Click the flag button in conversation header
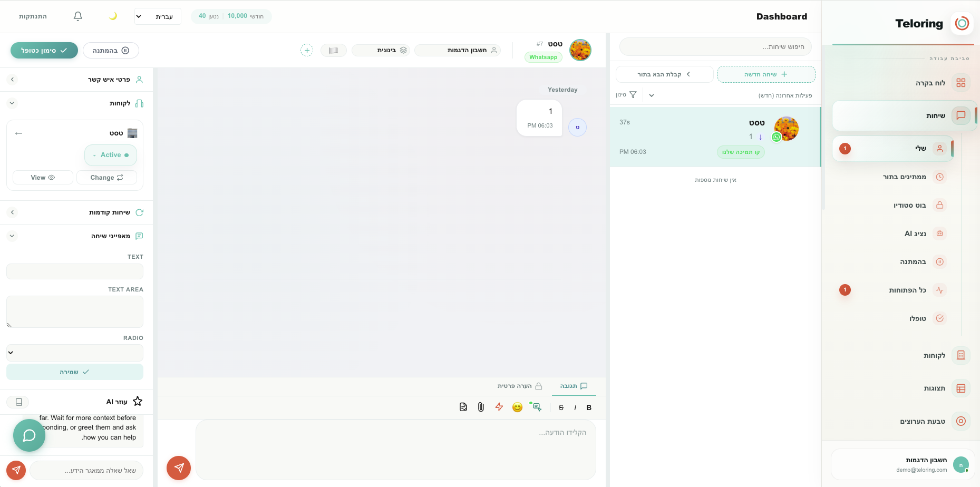This screenshot has height=487, width=980. coord(333,51)
